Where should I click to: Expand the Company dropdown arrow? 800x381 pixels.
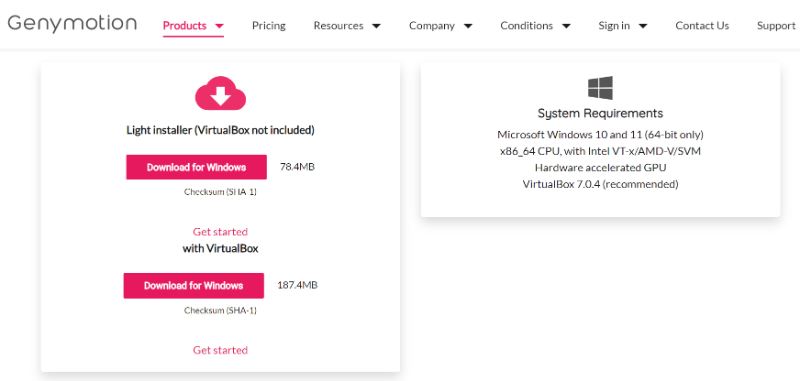coord(467,26)
